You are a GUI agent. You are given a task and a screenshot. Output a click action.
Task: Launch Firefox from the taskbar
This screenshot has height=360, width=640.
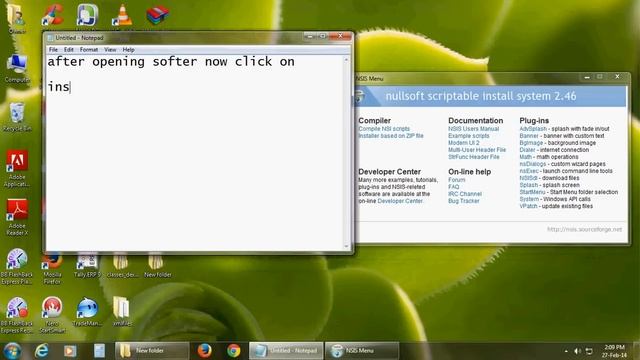tap(204, 351)
